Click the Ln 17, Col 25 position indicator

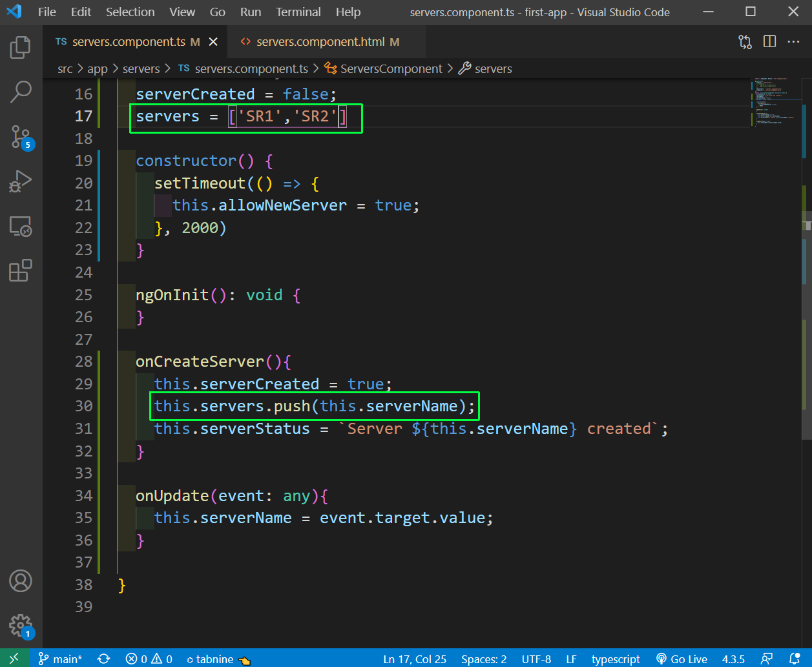[415, 659]
